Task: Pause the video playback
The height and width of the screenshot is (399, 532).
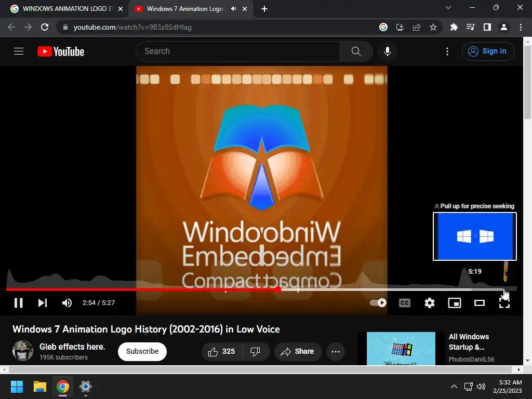Action: tap(19, 303)
